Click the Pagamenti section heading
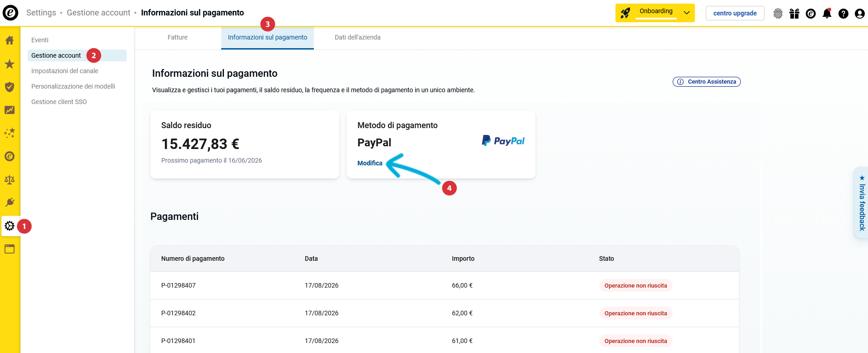This screenshot has height=353, width=868. (174, 216)
